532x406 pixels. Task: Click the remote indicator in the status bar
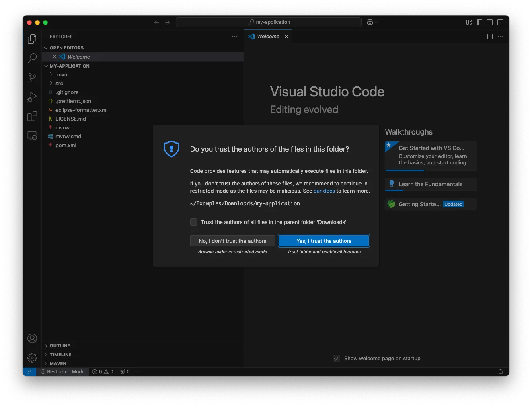(29, 371)
